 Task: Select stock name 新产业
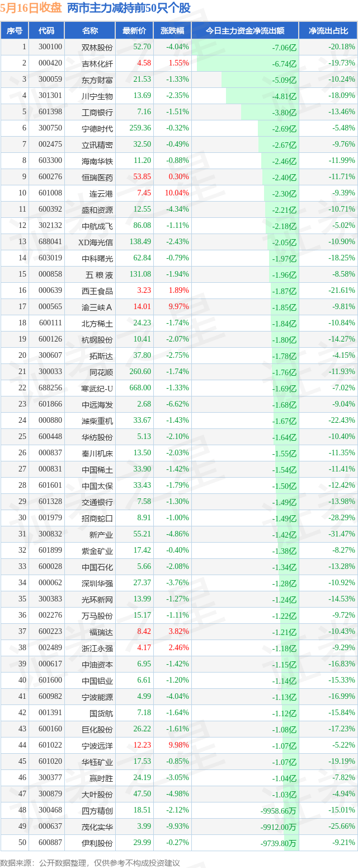101,534
